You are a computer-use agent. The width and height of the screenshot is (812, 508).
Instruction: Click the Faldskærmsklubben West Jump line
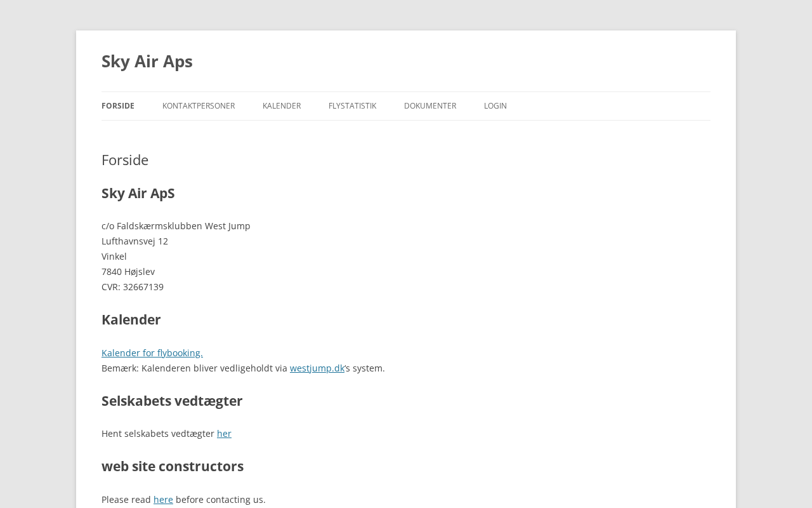tap(176, 226)
